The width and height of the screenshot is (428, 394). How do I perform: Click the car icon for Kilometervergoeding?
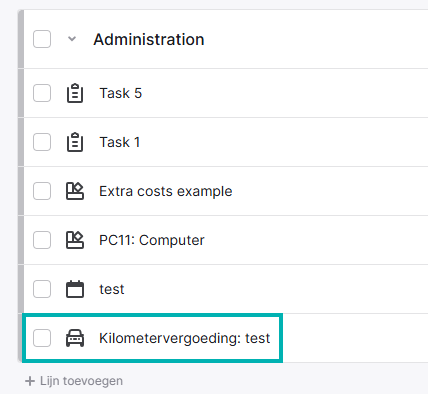(x=75, y=338)
